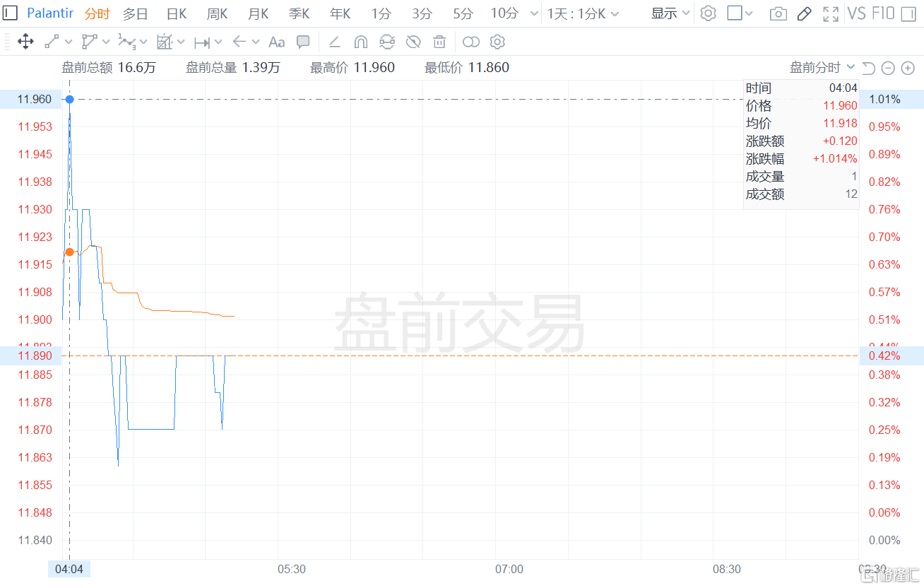Take a chart screenshot with the camera icon
This screenshot has width=924, height=588.
pos(778,13)
